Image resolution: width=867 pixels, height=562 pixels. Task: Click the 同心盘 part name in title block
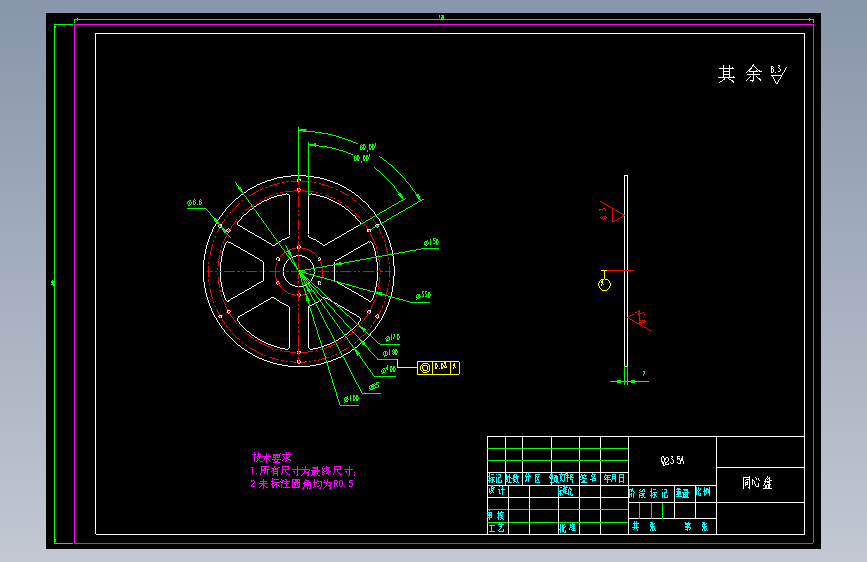pyautogui.click(x=757, y=483)
